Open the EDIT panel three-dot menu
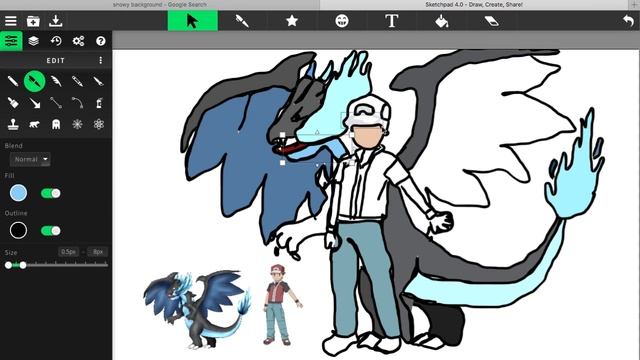The width and height of the screenshot is (640, 360). (x=100, y=60)
